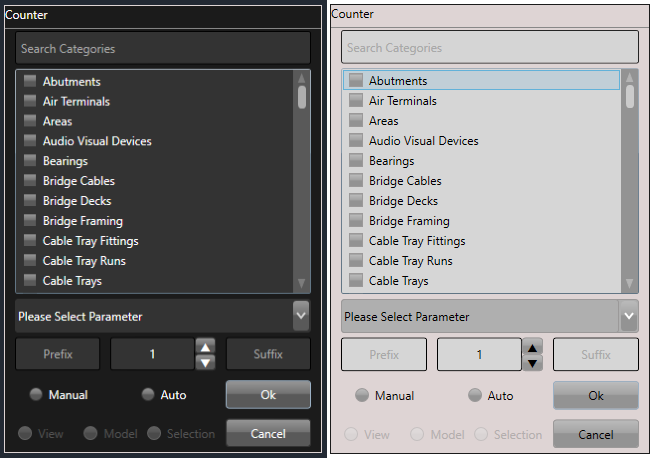Click Prefix button in dark dialog
The image size is (655, 458).
pyautogui.click(x=58, y=354)
